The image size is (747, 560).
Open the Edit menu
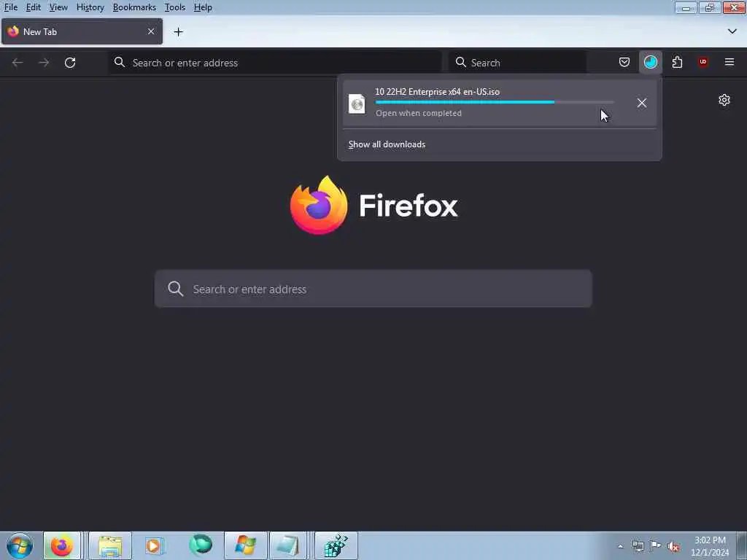coord(33,7)
